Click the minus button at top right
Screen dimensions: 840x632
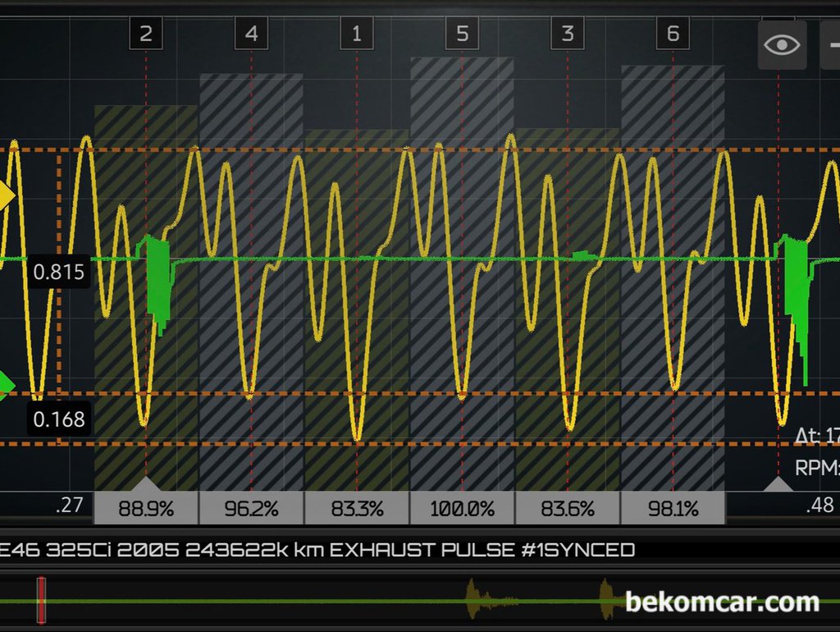pos(830,44)
